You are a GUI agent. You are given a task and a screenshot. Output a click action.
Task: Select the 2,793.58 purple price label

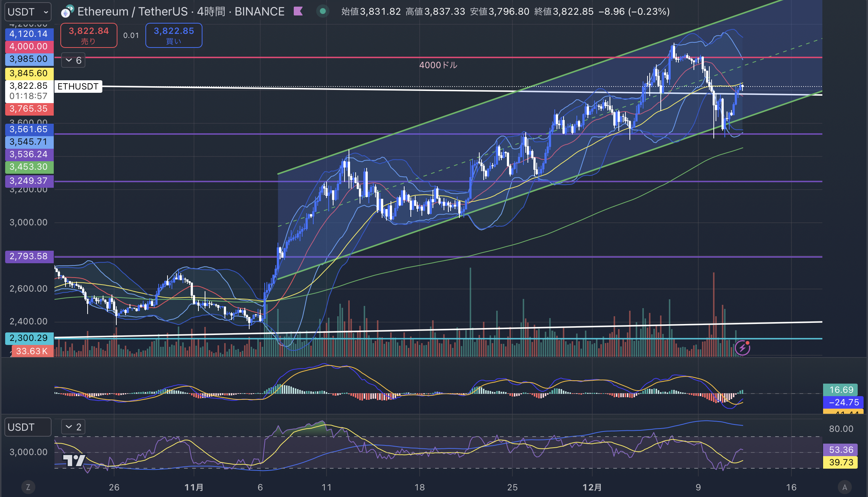tap(29, 257)
